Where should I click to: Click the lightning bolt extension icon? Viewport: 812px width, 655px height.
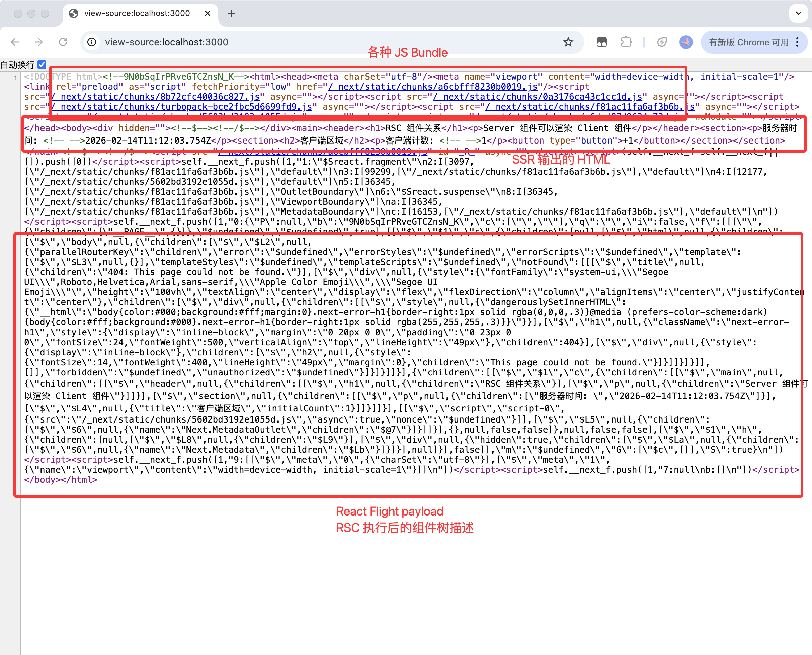click(x=661, y=42)
